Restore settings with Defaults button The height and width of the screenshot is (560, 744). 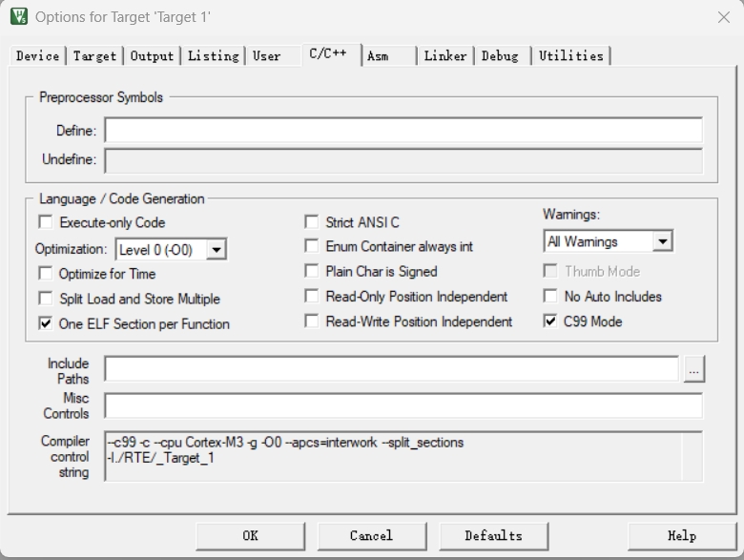[x=493, y=536]
